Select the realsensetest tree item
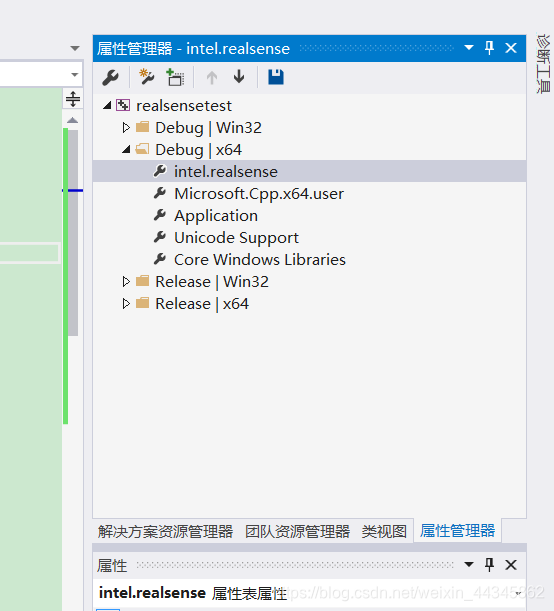This screenshot has height=611, width=554. 183,106
